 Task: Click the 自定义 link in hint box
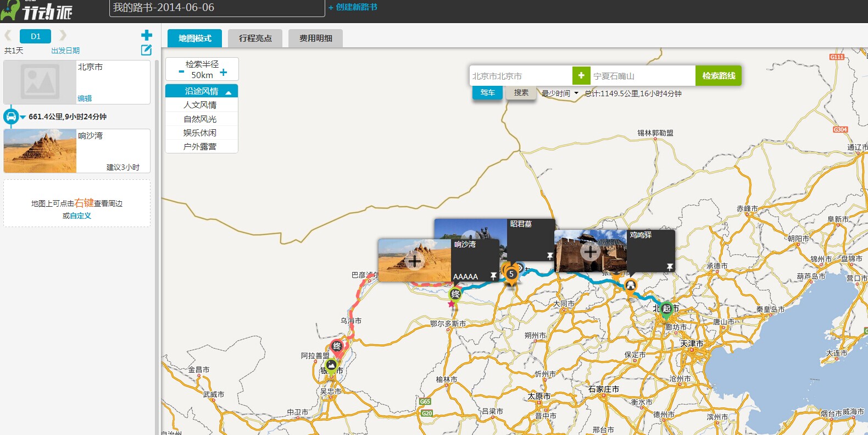point(80,216)
